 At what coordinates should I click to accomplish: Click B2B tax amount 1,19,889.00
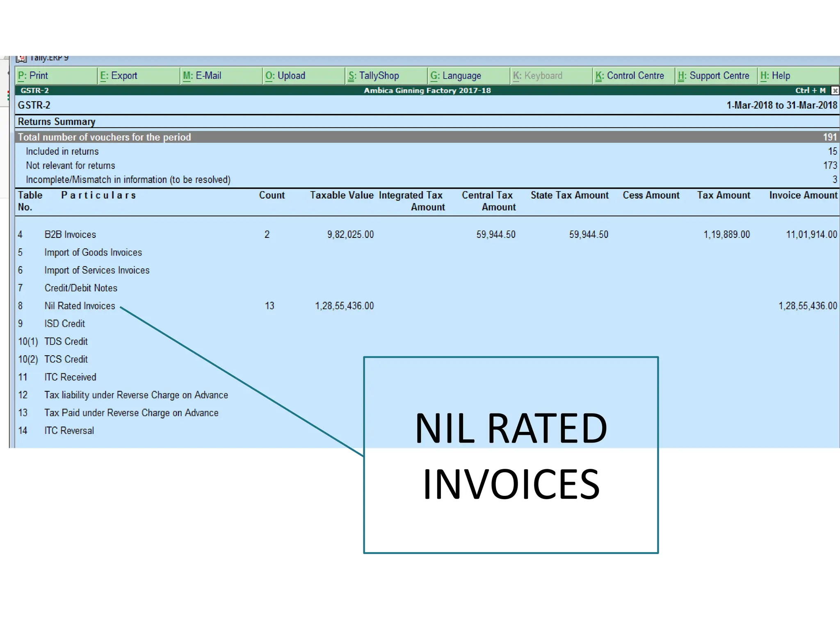pos(726,235)
